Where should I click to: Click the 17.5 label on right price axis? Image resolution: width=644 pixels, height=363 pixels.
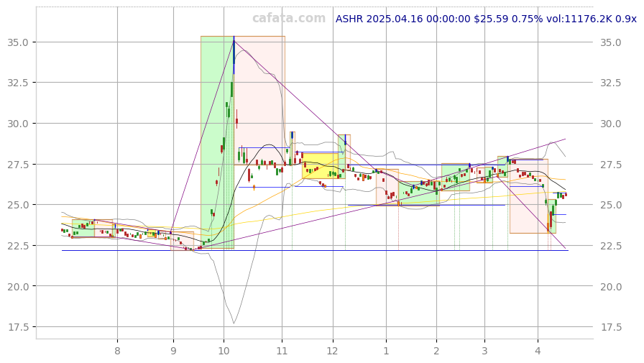(x=611, y=327)
